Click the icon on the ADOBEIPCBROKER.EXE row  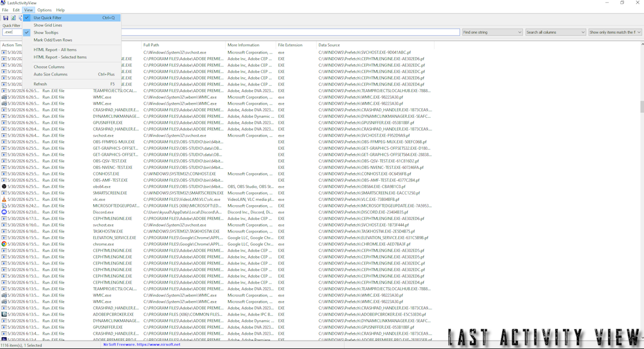click(x=4, y=315)
